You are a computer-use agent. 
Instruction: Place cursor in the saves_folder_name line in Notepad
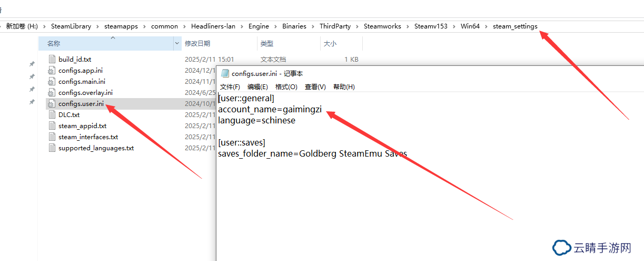coord(312,153)
